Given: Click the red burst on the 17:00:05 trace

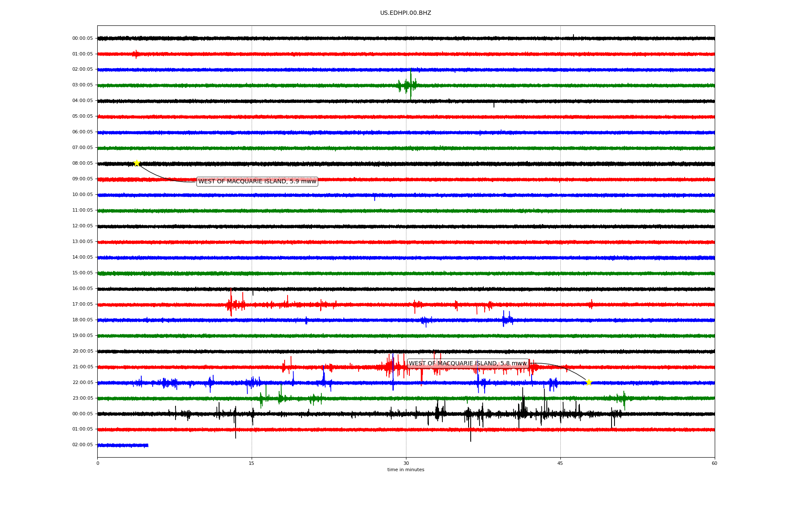Looking at the screenshot, I should (x=231, y=304).
